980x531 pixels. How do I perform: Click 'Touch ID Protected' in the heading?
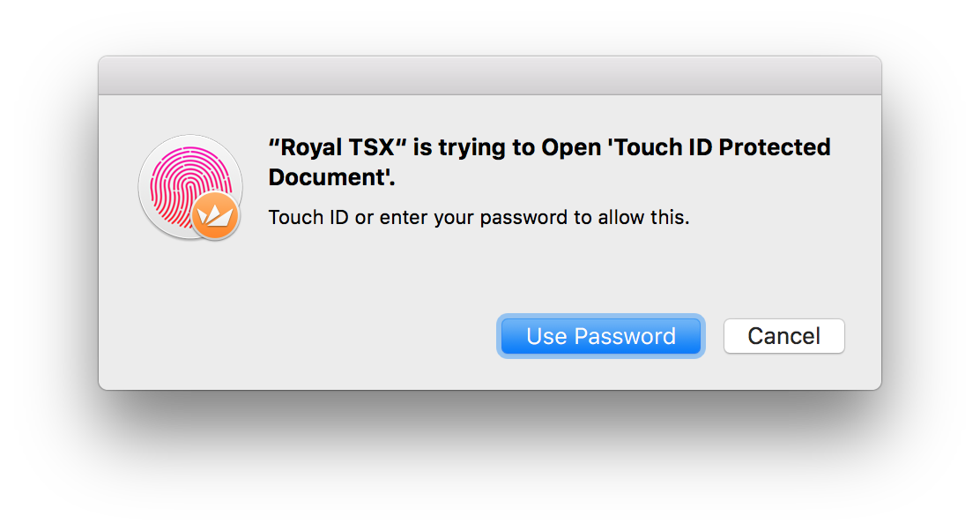(716, 147)
